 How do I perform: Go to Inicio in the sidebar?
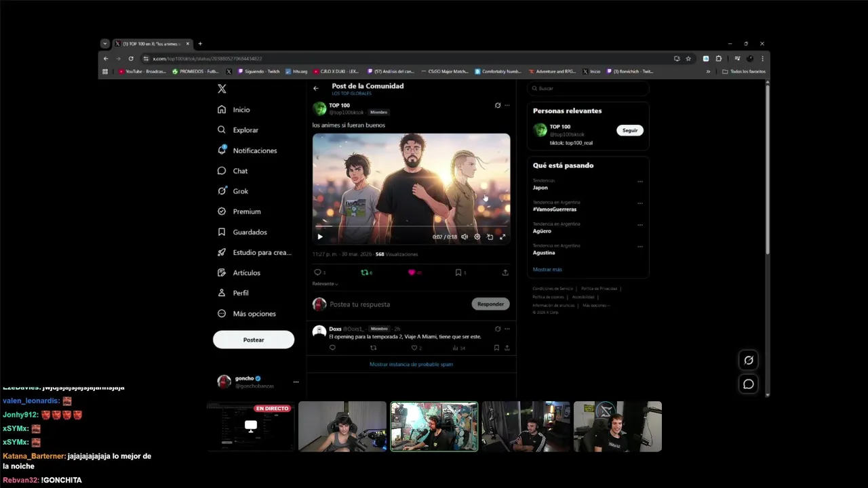pyautogui.click(x=234, y=109)
